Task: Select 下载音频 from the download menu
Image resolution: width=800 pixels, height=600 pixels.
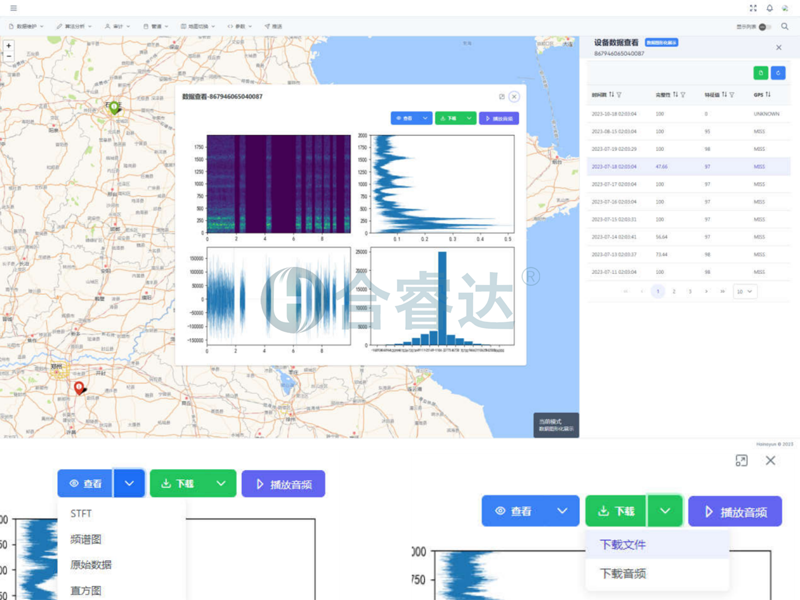Action: click(622, 573)
